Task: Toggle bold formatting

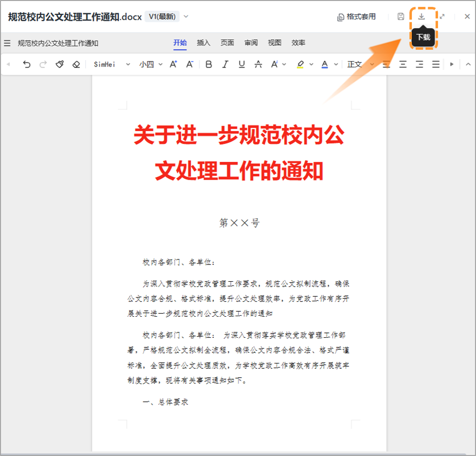Action: pyautogui.click(x=208, y=64)
